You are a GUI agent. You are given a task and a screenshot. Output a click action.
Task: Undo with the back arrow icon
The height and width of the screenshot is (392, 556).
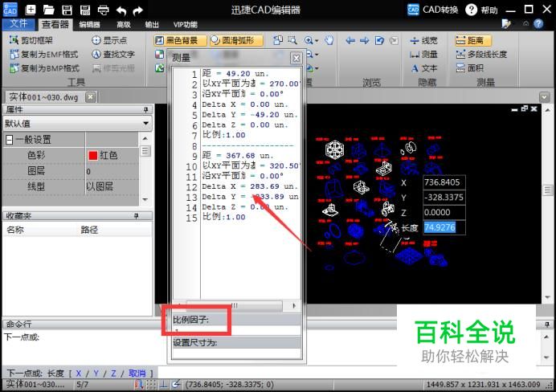click(121, 10)
